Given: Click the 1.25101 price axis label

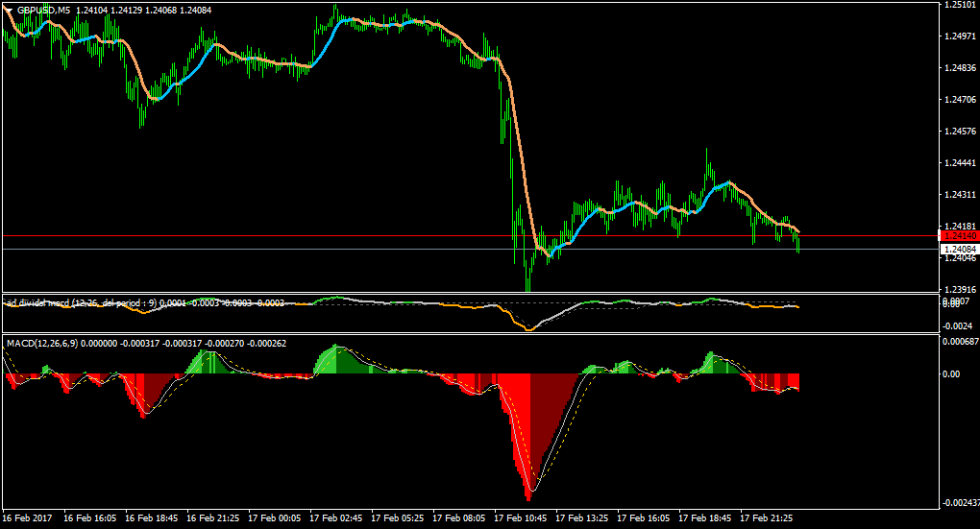Looking at the screenshot, I should tap(961, 5).
